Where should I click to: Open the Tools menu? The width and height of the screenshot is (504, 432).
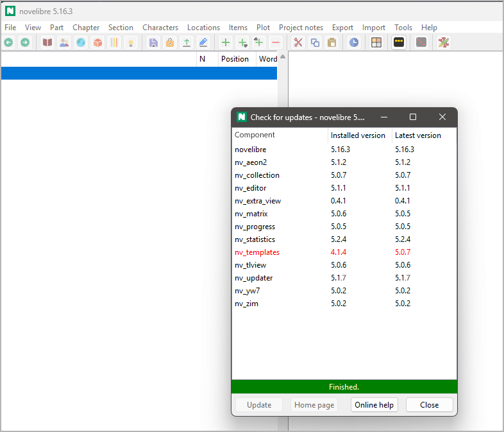click(x=403, y=28)
